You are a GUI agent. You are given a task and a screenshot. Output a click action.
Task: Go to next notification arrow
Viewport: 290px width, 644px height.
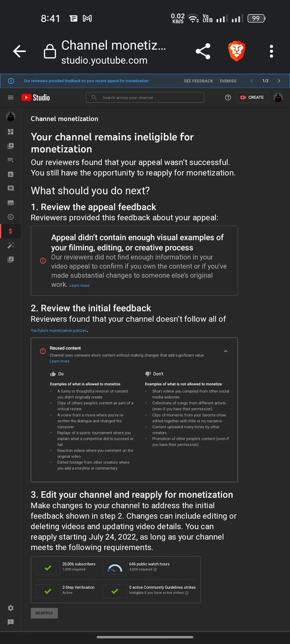click(279, 81)
